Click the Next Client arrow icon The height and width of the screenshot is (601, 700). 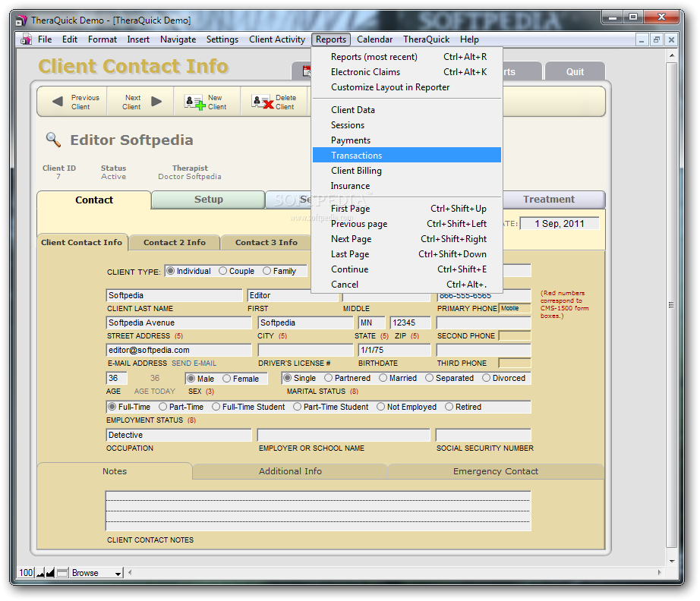[156, 101]
